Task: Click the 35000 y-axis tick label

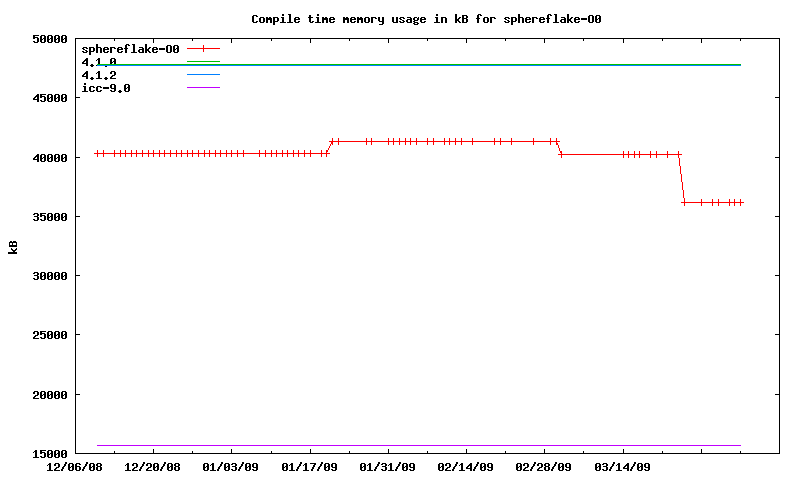Action: [x=49, y=217]
